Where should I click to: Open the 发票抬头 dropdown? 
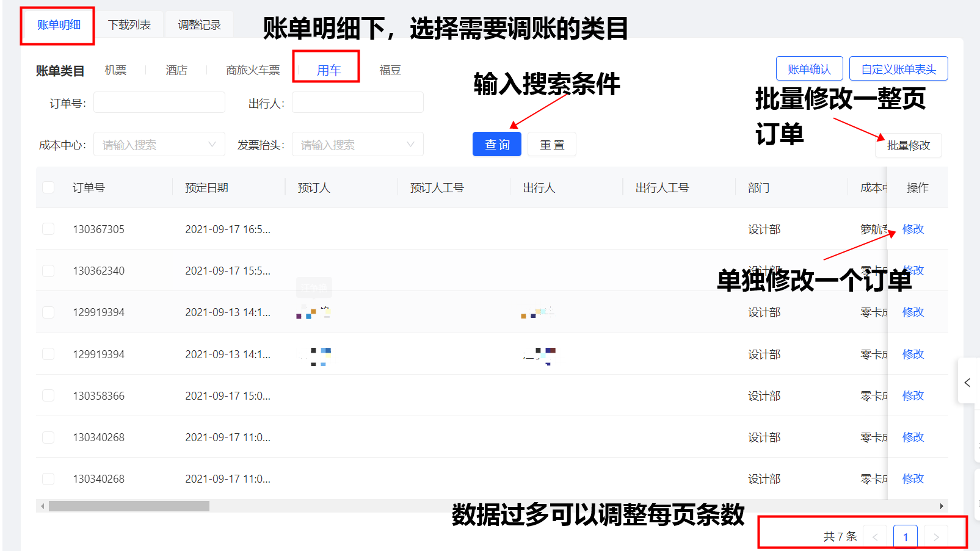pyautogui.click(x=357, y=145)
